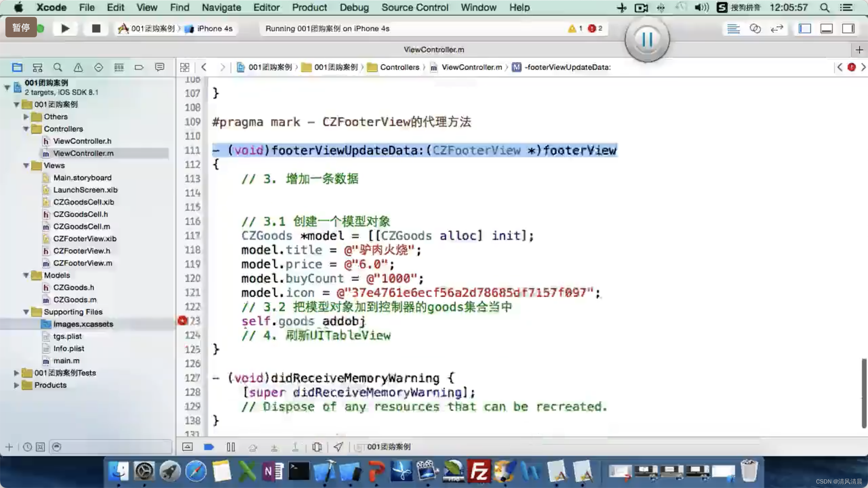
Task: Click the step over debug toolbar icon
Action: 253,446
